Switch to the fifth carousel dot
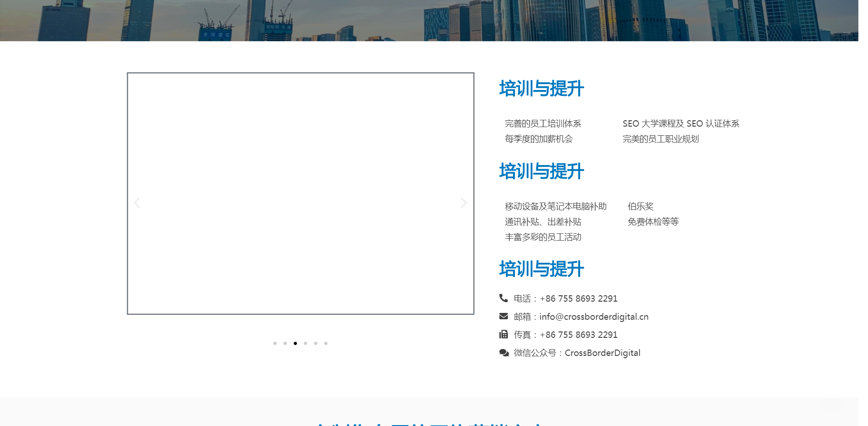This screenshot has height=426, width=868. [x=316, y=343]
